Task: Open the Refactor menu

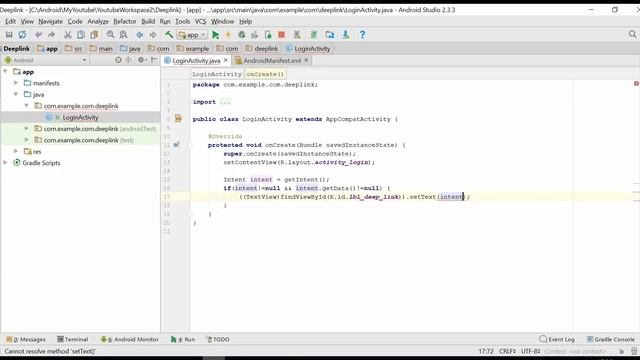Action: 124,21
